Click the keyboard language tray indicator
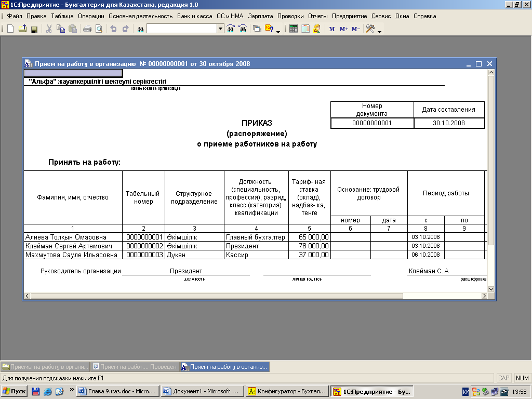The image size is (532, 399). pos(465,392)
